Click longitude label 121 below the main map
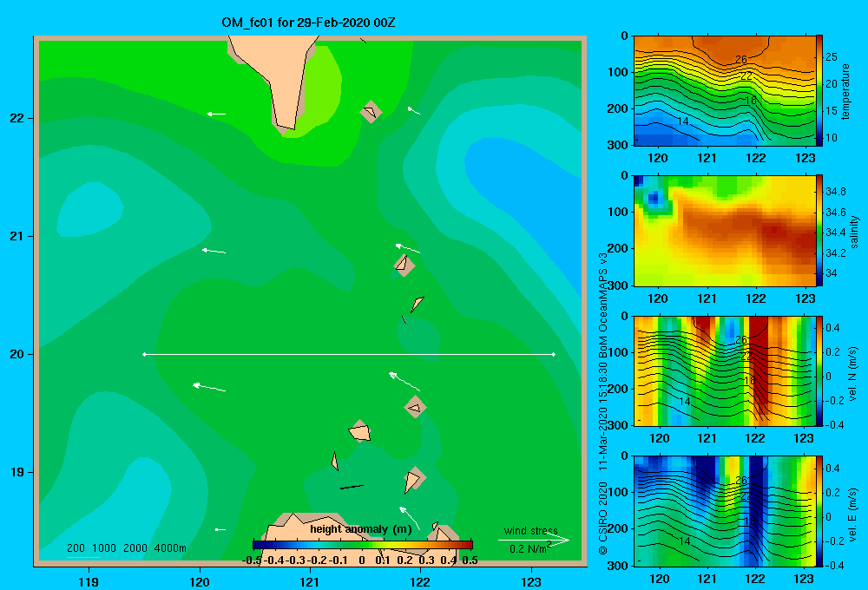This screenshot has width=868, height=590. 310,581
